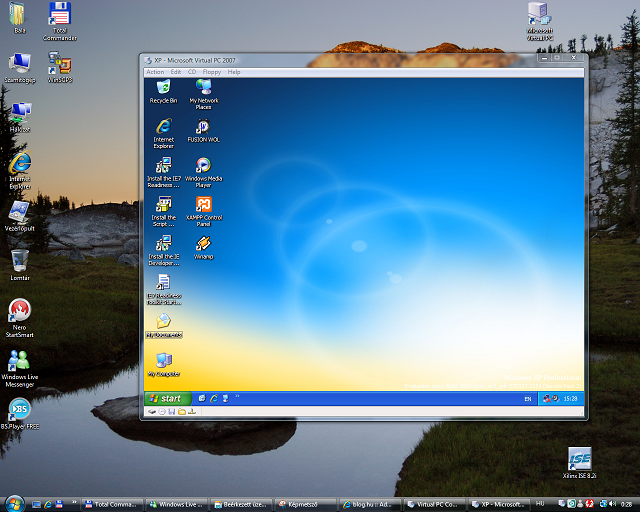
Task: Select the FUSION WOL desktop icon
Action: click(x=203, y=129)
